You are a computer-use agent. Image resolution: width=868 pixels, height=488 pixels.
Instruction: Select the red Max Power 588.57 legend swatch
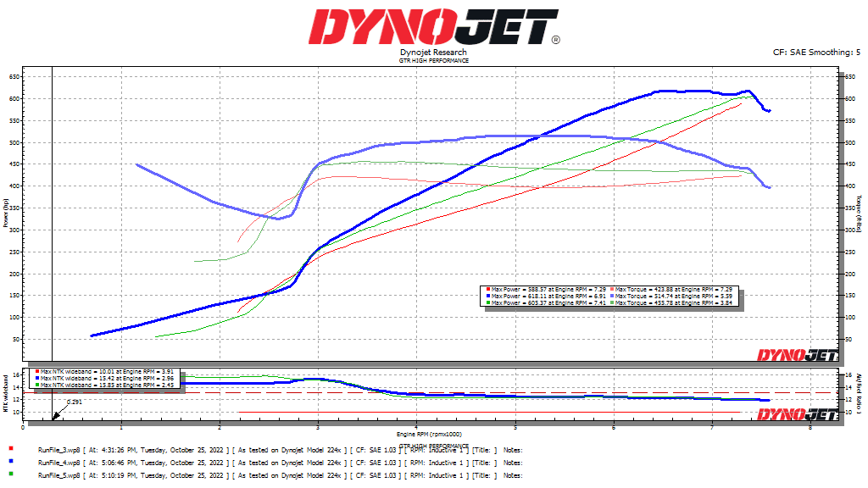pyautogui.click(x=487, y=290)
